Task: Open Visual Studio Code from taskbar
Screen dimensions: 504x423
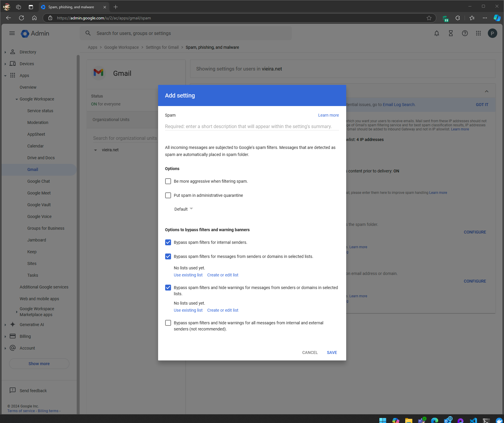Action: click(x=473, y=420)
